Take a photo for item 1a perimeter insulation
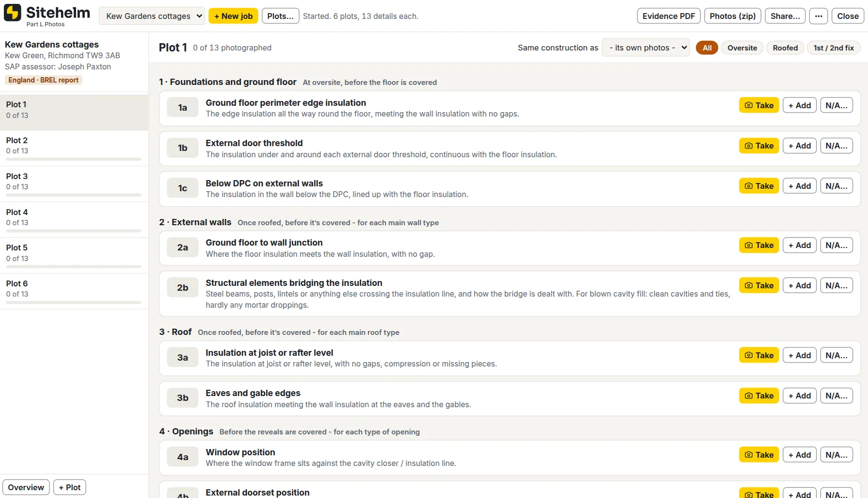Image resolution: width=868 pixels, height=498 pixels. [759, 105]
